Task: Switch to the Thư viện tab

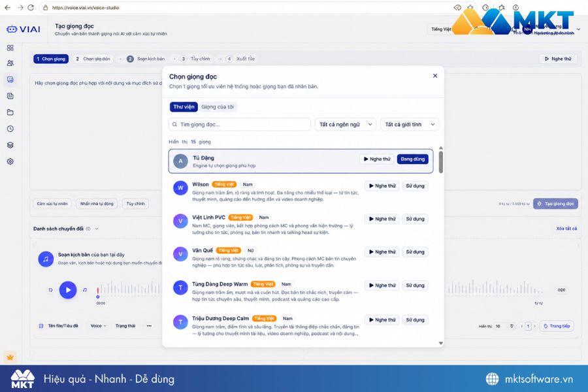Action: pos(184,107)
